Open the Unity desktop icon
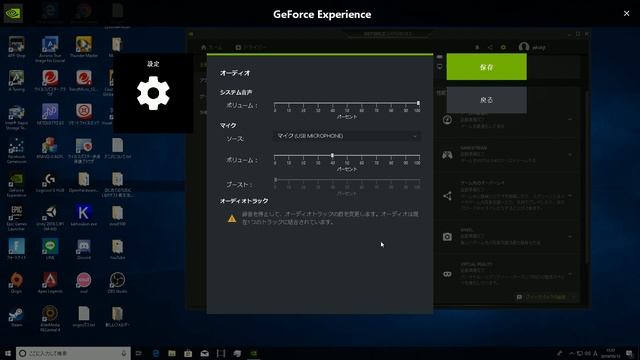Viewport: 640px width, 360px height. [x=50, y=218]
